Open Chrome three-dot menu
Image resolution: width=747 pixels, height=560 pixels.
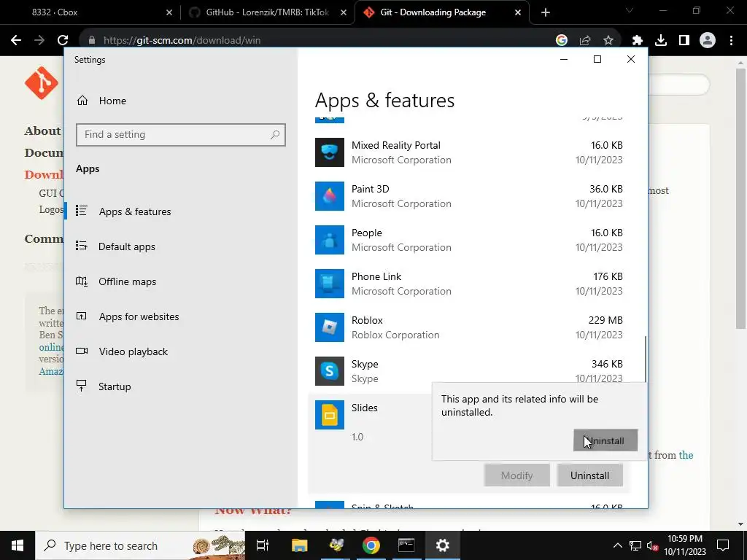[x=731, y=41]
